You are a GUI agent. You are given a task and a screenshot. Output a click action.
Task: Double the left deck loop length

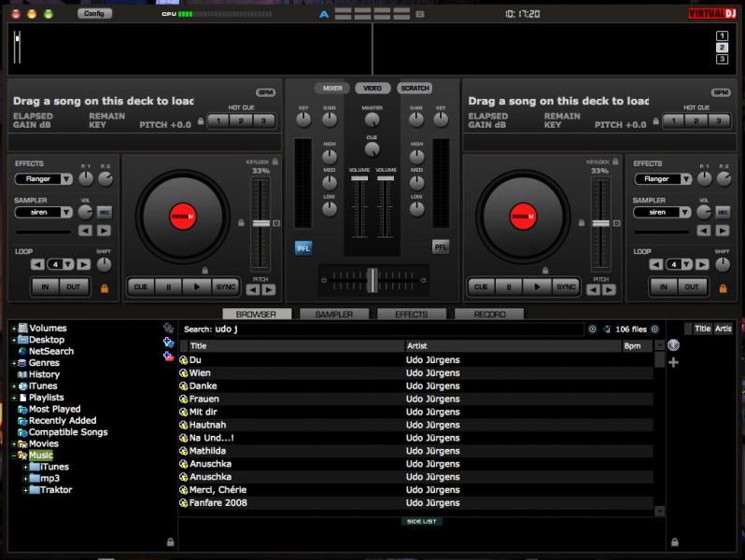pos(84,264)
